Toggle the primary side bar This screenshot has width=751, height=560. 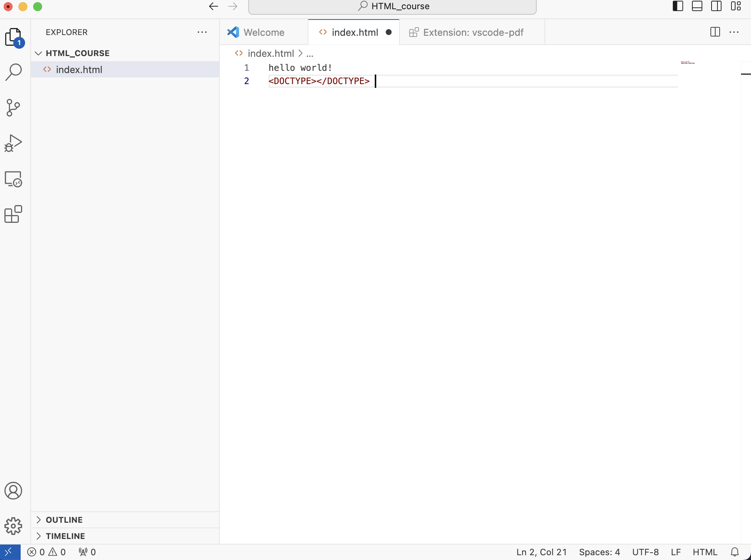pos(678,6)
